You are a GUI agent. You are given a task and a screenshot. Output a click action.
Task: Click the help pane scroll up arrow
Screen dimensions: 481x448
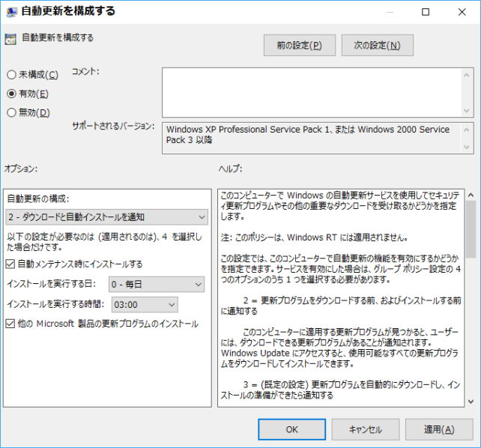click(471, 195)
